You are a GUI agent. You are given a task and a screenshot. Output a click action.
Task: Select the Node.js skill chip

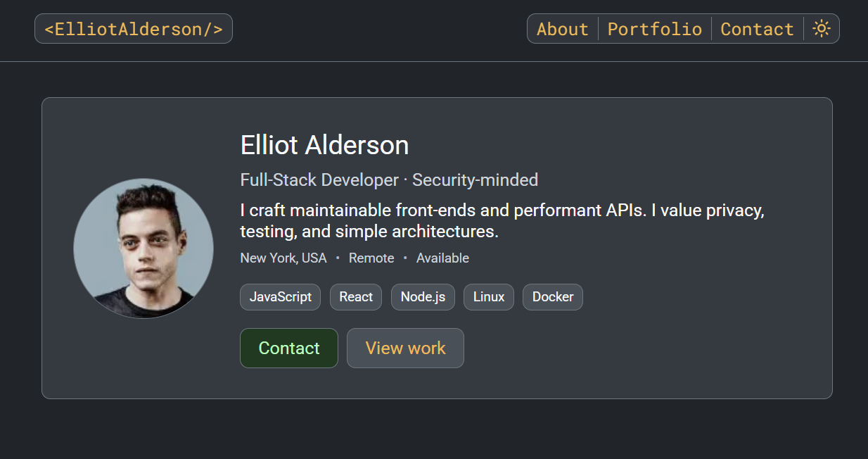[422, 296]
